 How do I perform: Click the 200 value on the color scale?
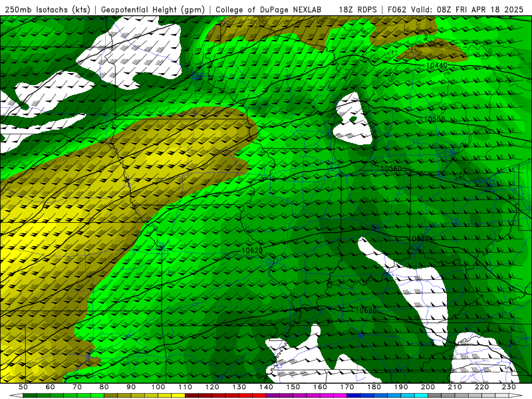pyautogui.click(x=428, y=387)
